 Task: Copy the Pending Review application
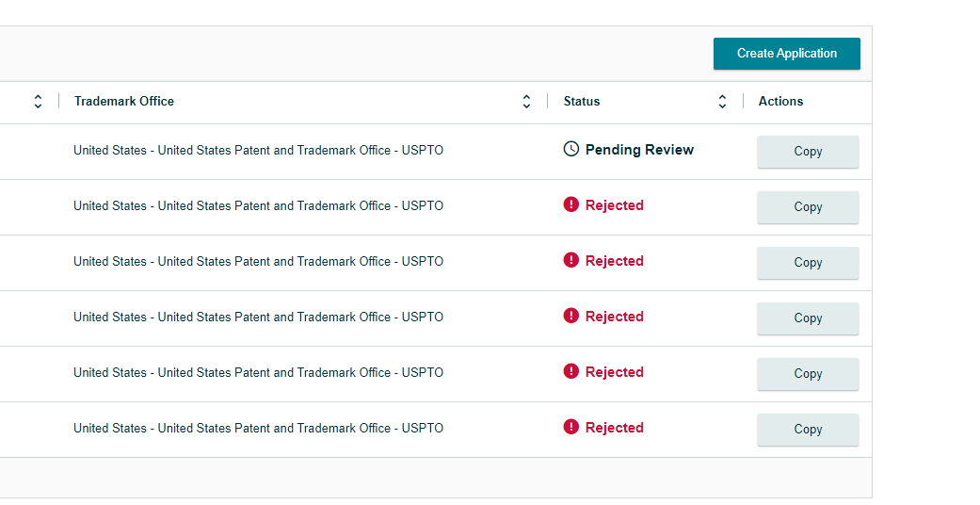coord(808,152)
